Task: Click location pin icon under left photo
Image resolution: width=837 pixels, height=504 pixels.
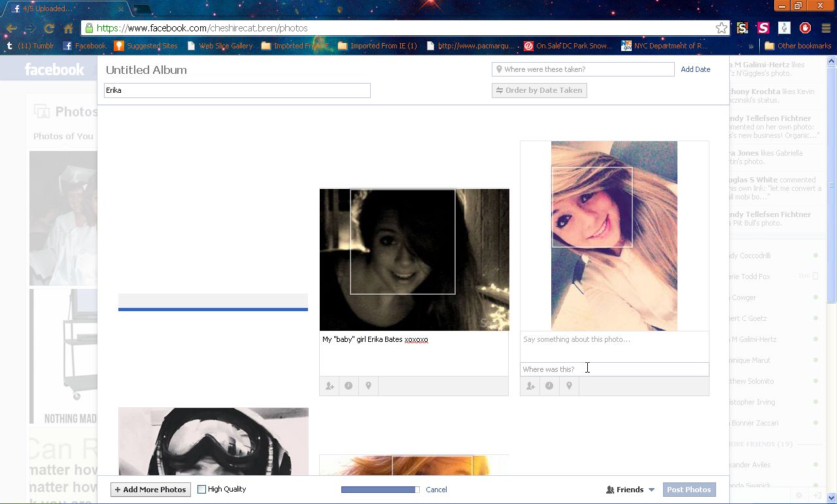Action: (x=368, y=386)
